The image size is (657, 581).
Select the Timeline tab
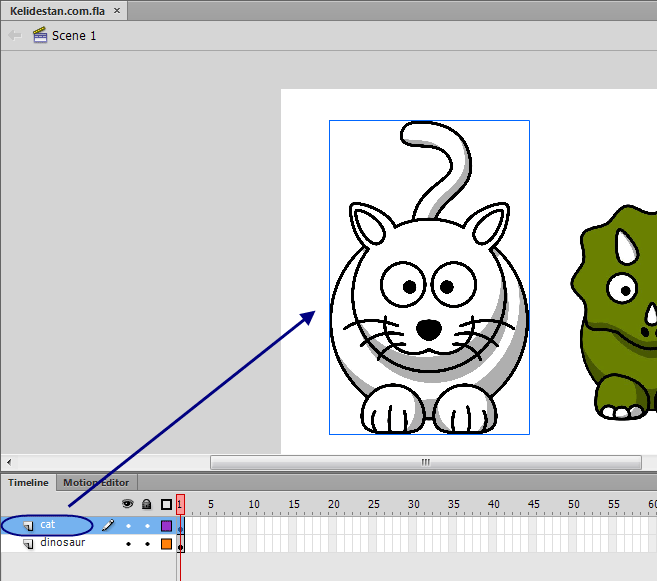[x=28, y=483]
